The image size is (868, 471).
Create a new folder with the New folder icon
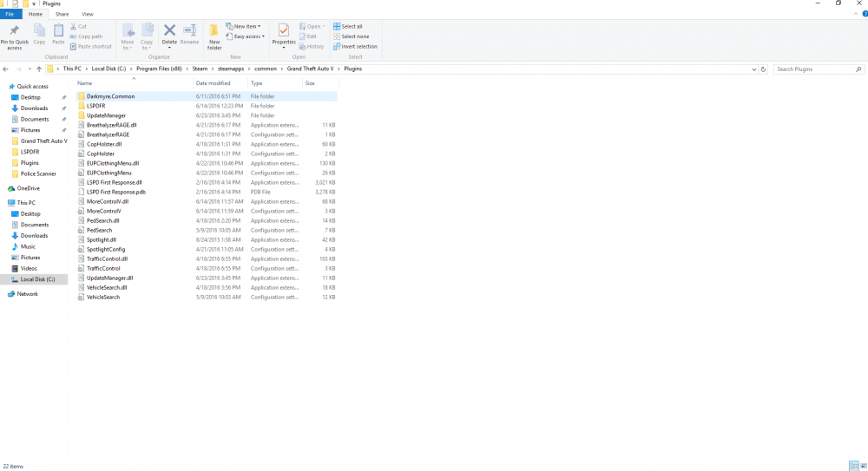(214, 36)
